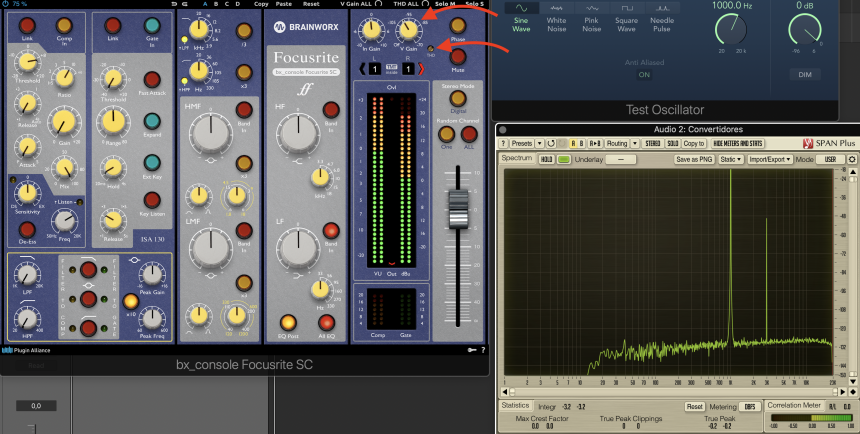Screen dimensions: 860x434
Task: Select settings slot C in plugin toolbar
Action: click(x=227, y=4)
